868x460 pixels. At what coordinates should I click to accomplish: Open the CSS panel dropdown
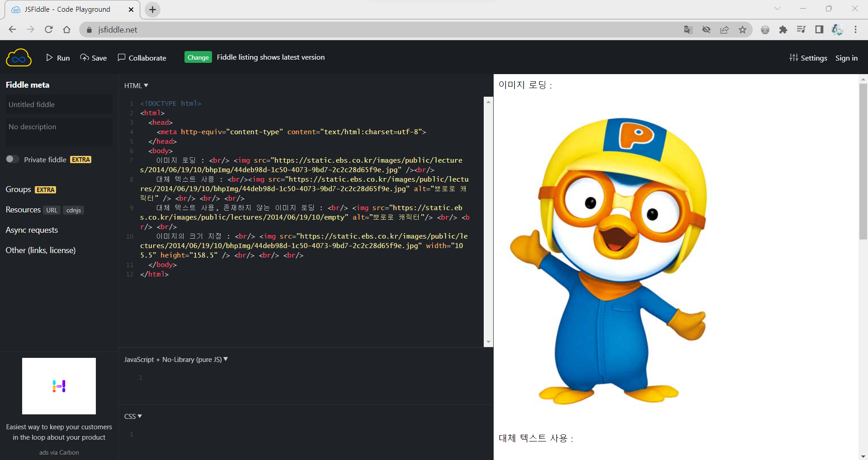[133, 416]
